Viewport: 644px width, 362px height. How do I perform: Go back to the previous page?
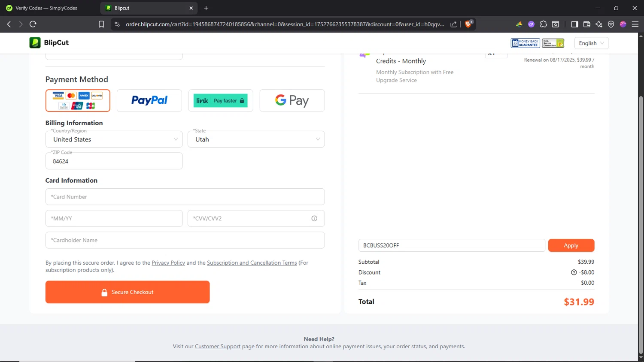pos(9,24)
